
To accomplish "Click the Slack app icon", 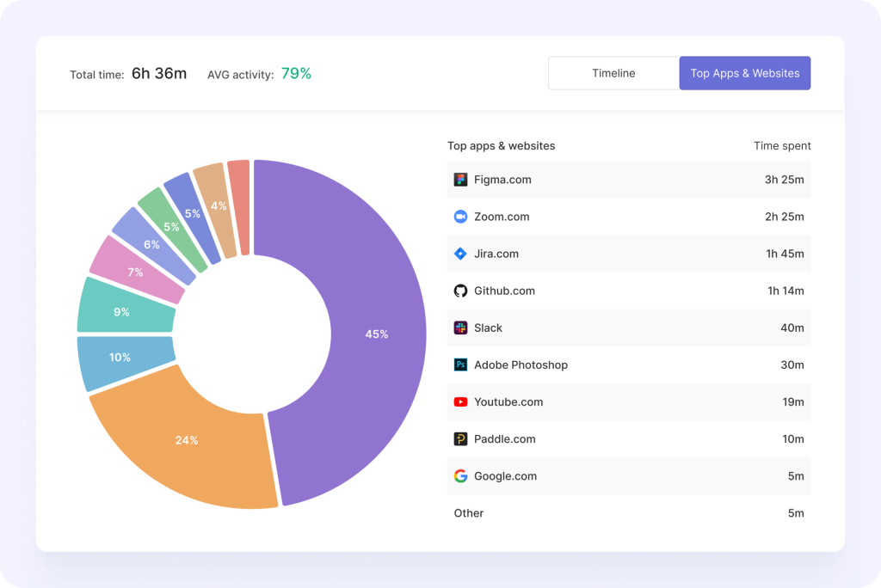I will 461,328.
